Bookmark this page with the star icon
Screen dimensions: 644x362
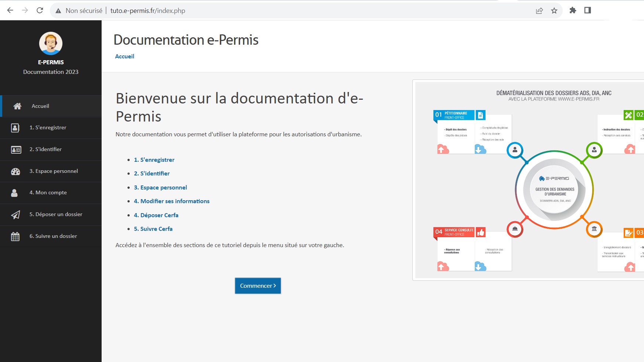coord(554,11)
